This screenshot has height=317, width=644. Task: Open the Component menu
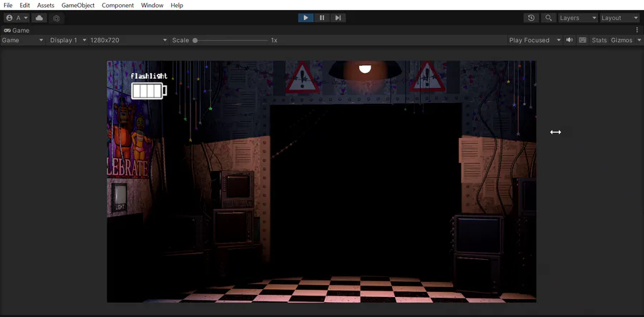tap(118, 5)
